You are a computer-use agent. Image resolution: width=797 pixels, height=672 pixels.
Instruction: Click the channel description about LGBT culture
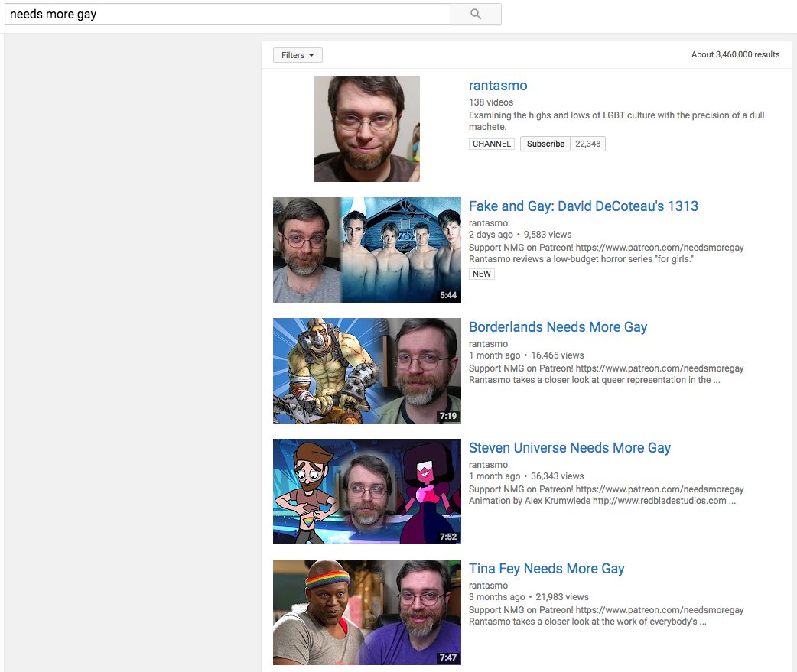click(x=616, y=121)
